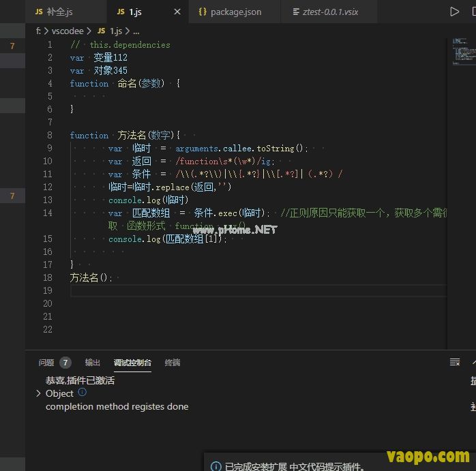The height and width of the screenshot is (471, 476).
Task: Close the 1.js tab
Action: click(177, 12)
